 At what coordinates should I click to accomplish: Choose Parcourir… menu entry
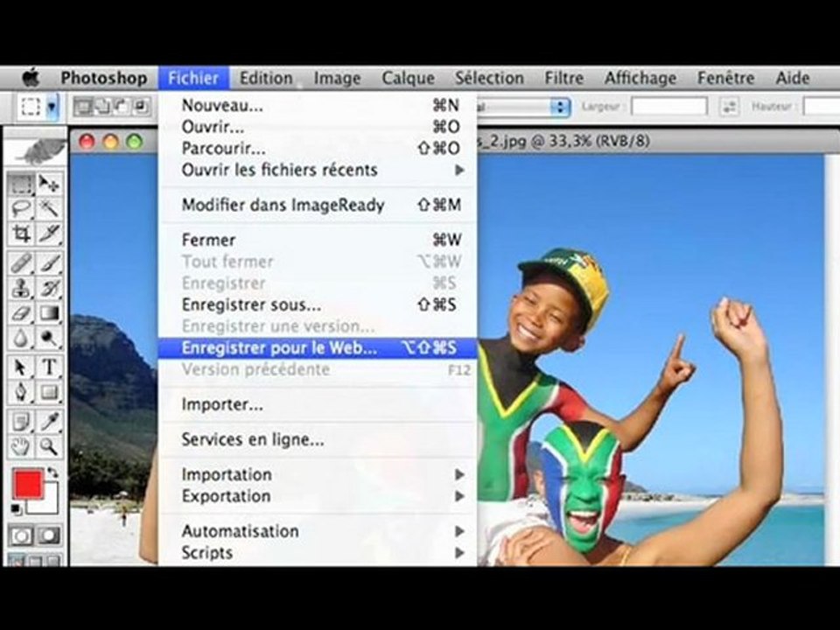tap(318, 149)
